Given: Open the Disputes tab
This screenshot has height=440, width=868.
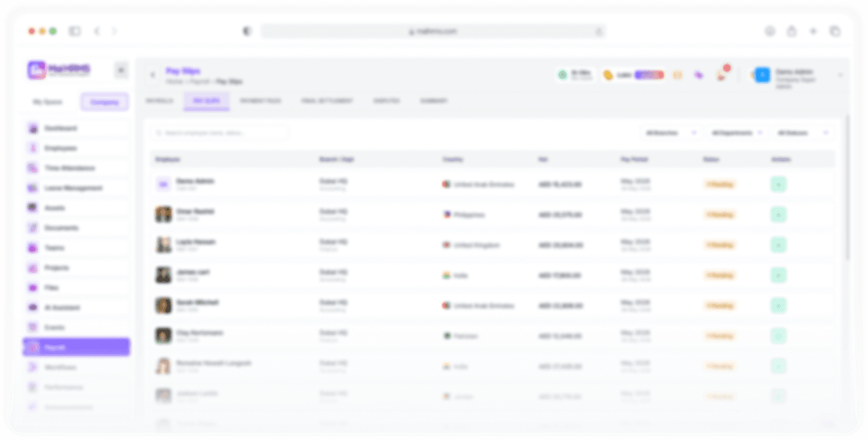Looking at the screenshot, I should click(386, 101).
